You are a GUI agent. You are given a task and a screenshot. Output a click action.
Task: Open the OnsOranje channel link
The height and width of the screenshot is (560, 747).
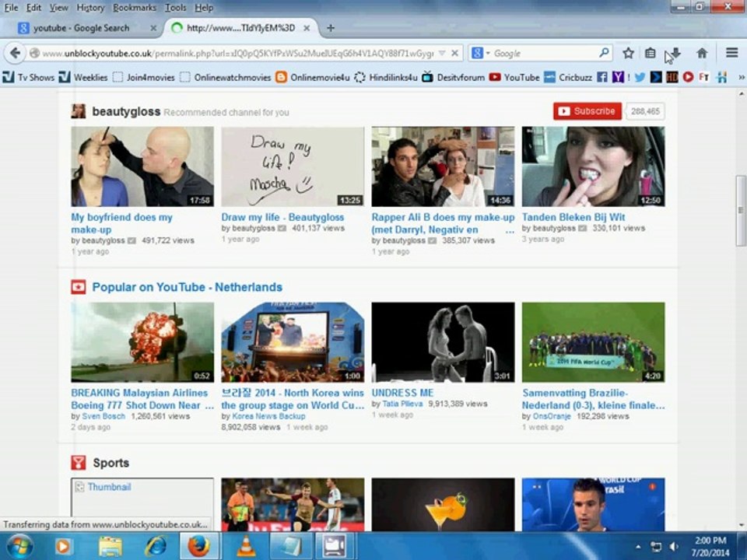tap(552, 416)
